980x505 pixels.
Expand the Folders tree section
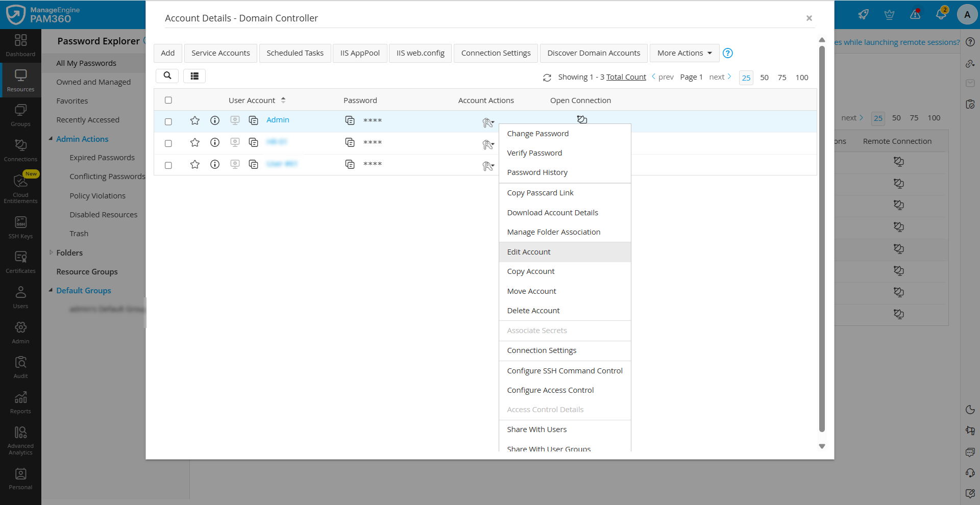[51, 252]
